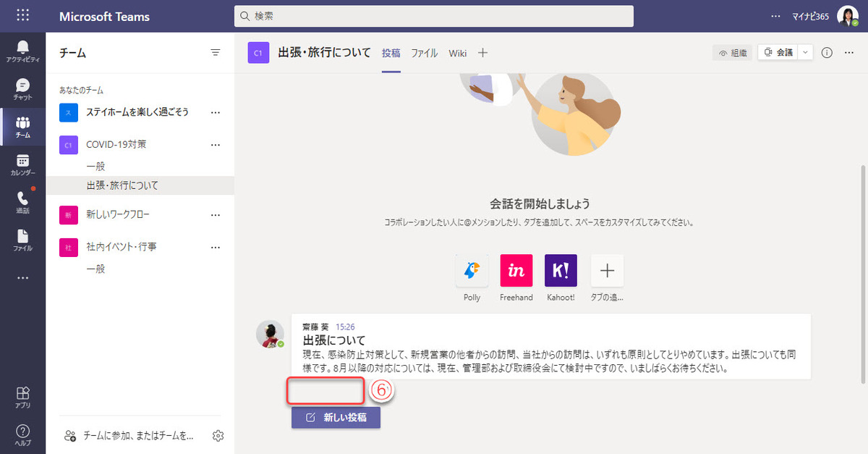The width and height of the screenshot is (868, 454).
Task: Click the channel C1 avatar in header
Action: 258,53
